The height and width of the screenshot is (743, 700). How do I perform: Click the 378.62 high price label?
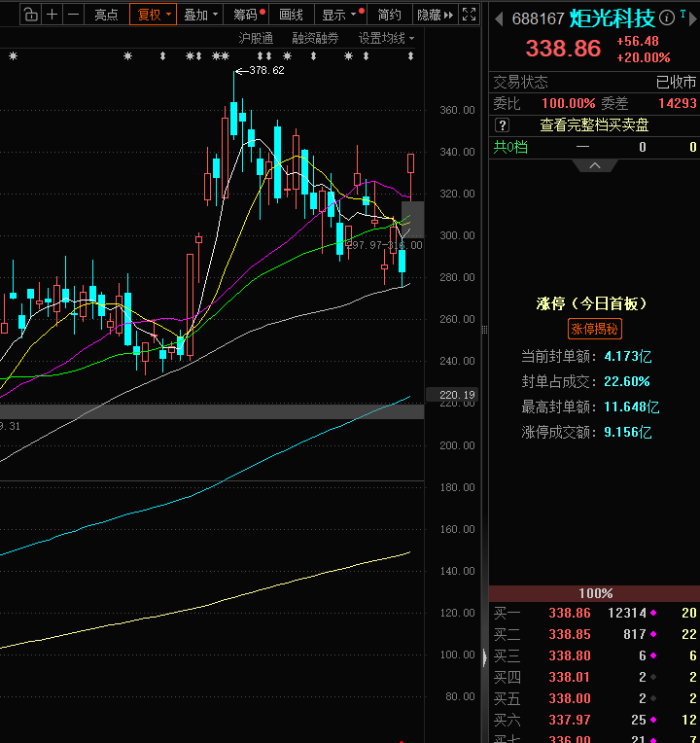click(x=266, y=71)
